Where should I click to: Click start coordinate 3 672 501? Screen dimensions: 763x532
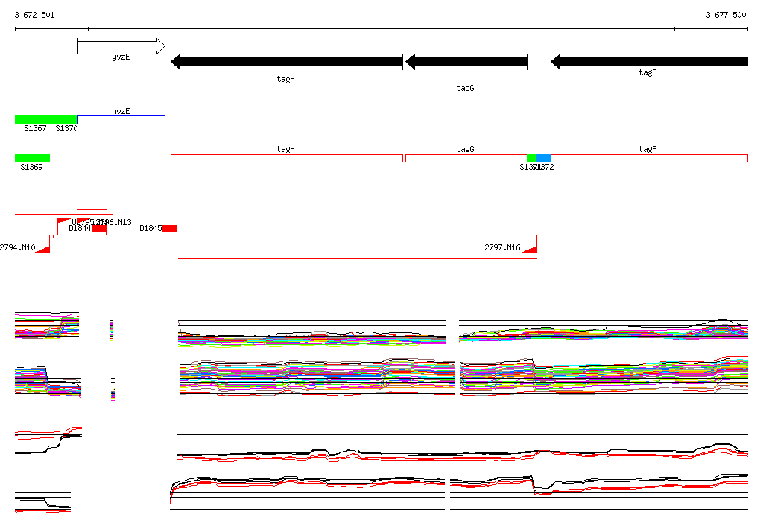(x=34, y=15)
